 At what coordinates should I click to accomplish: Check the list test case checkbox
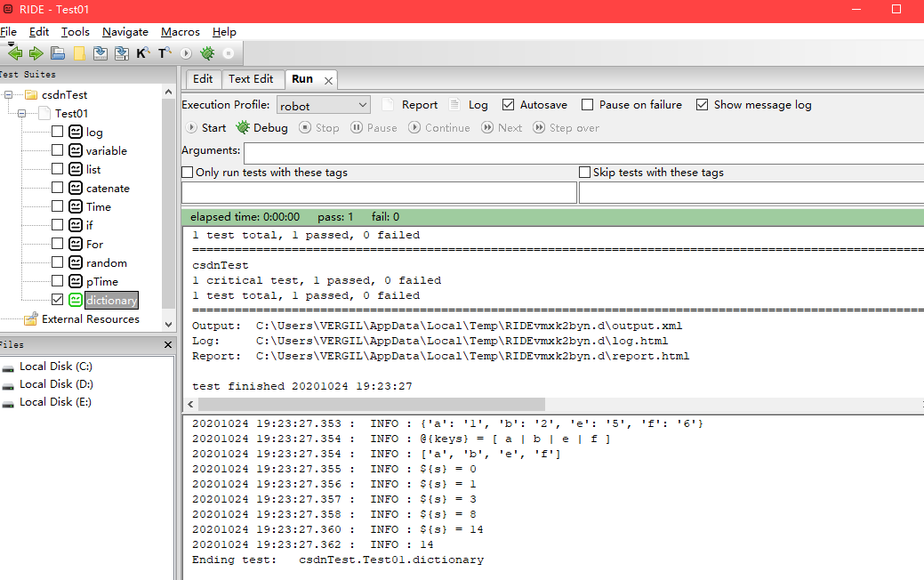tap(57, 169)
